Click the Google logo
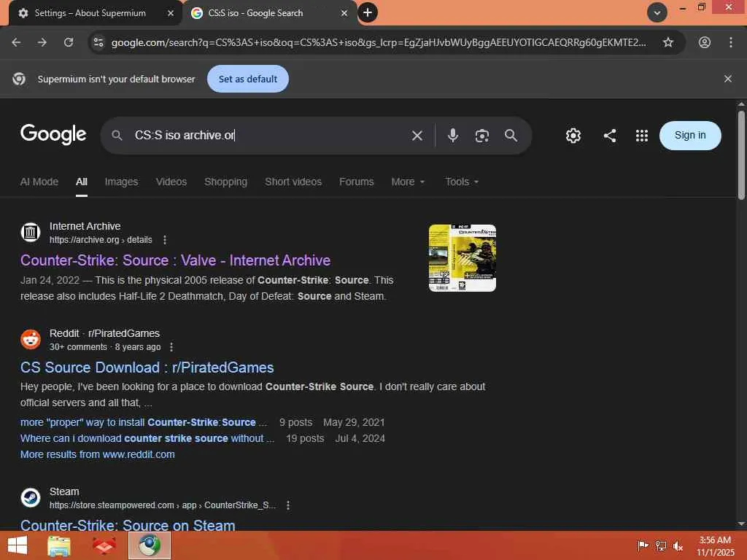This screenshot has width=747, height=560. [53, 134]
